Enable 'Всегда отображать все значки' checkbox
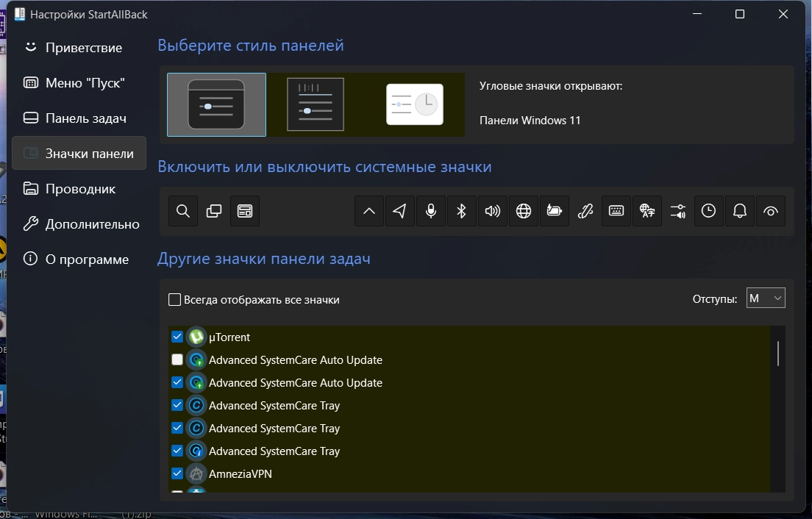 tap(175, 300)
